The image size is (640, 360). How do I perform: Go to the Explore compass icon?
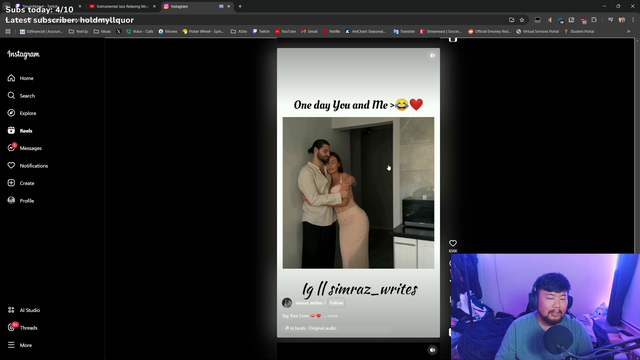coord(11,113)
